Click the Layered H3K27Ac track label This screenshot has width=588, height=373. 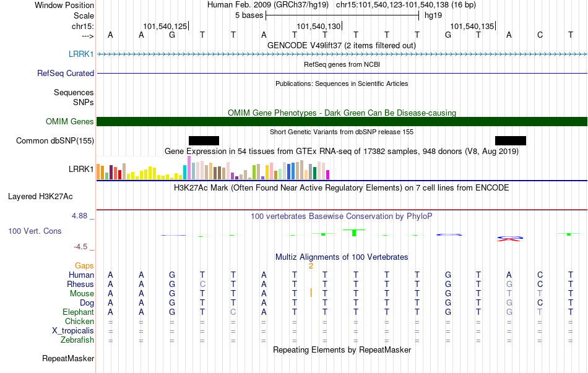click(40, 197)
